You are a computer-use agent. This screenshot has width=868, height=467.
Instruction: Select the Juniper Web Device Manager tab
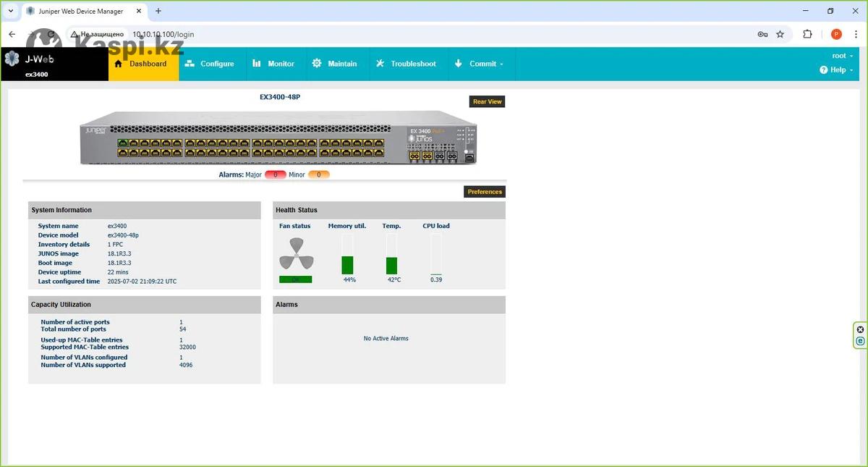pyautogui.click(x=83, y=11)
